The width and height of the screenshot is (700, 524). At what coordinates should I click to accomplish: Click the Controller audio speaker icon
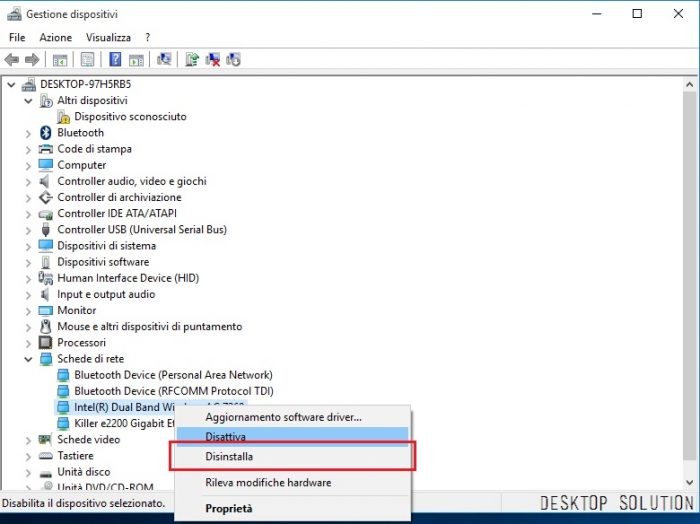click(x=45, y=181)
